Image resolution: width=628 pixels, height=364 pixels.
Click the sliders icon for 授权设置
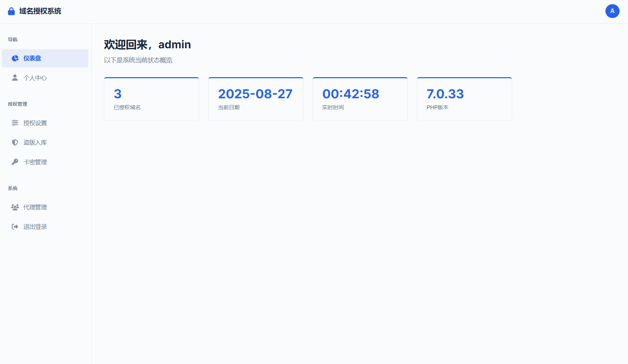pos(15,123)
